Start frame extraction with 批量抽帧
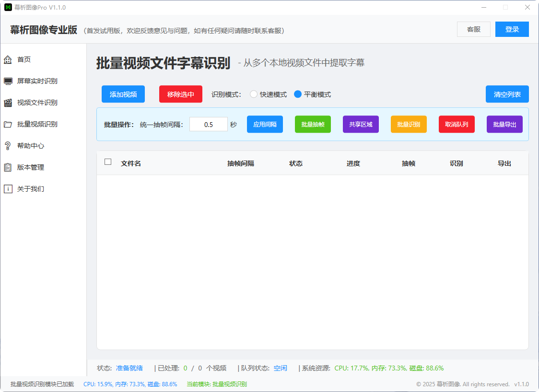 313,124
